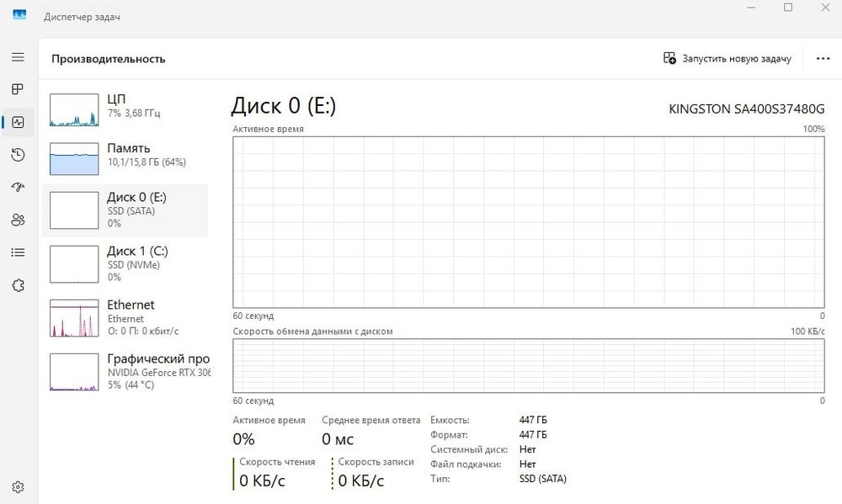Click the Task Manager app icon
842x504 pixels.
(x=19, y=15)
